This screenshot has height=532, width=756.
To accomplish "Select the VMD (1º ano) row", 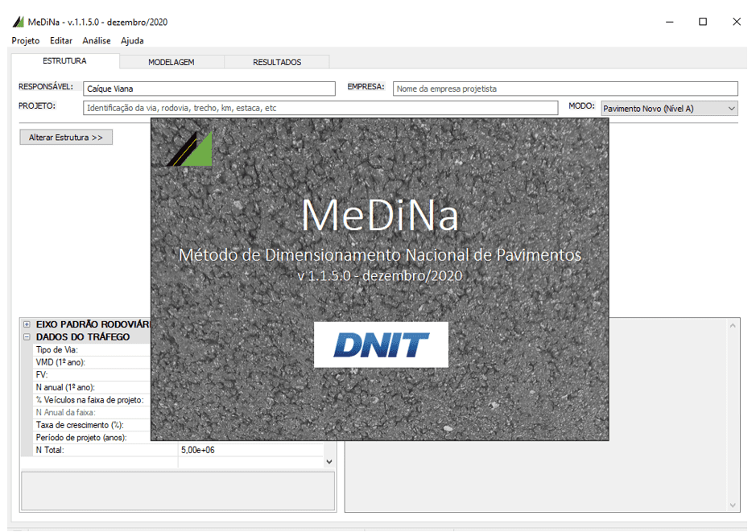I will [x=92, y=362].
